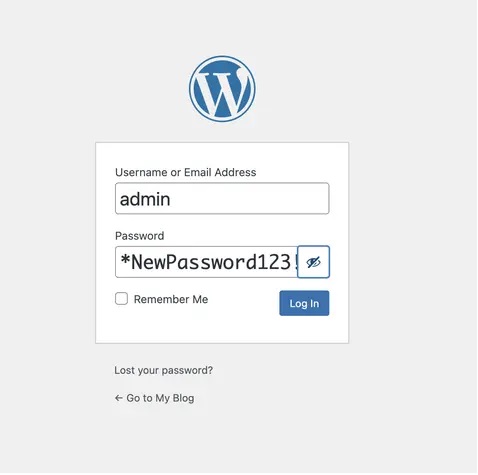
Task: Click the word Blog in the bottom link
Action: pyautogui.click(x=183, y=398)
